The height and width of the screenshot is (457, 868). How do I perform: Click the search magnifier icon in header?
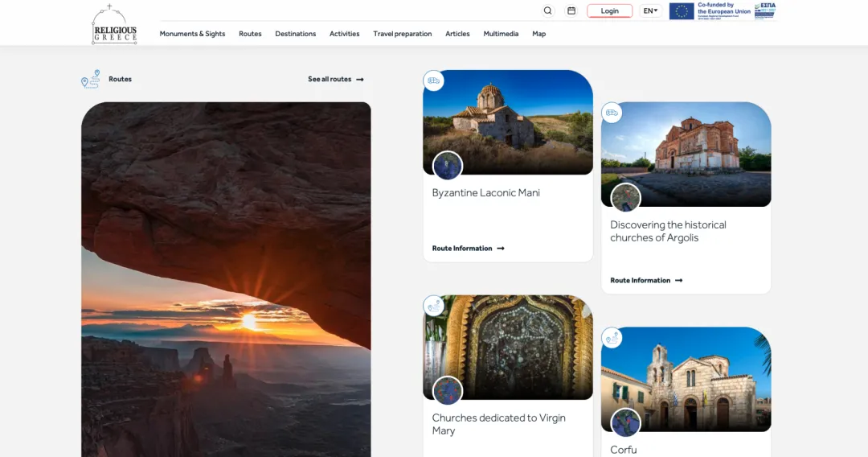(x=547, y=11)
